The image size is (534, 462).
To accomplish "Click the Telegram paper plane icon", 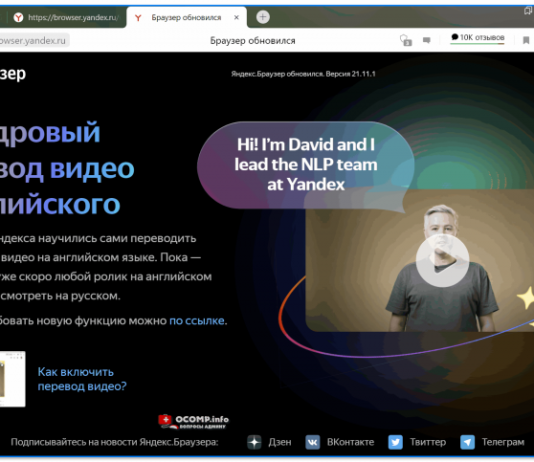I will click(467, 442).
